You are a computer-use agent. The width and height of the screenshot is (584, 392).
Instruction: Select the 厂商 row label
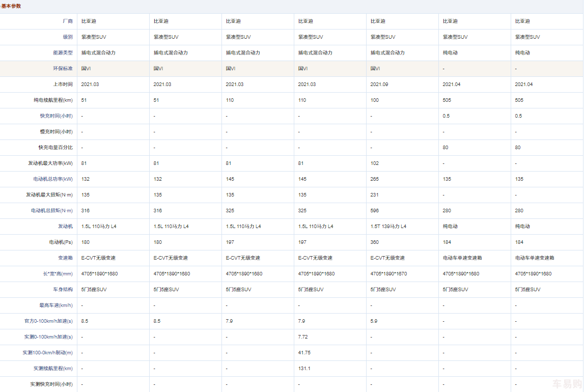point(68,21)
